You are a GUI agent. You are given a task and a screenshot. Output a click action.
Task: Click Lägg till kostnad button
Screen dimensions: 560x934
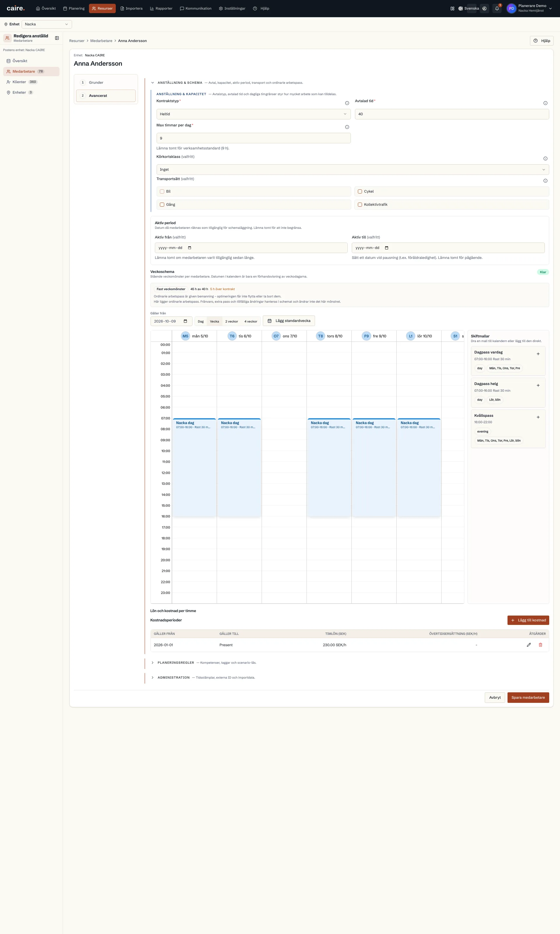pyautogui.click(x=528, y=620)
